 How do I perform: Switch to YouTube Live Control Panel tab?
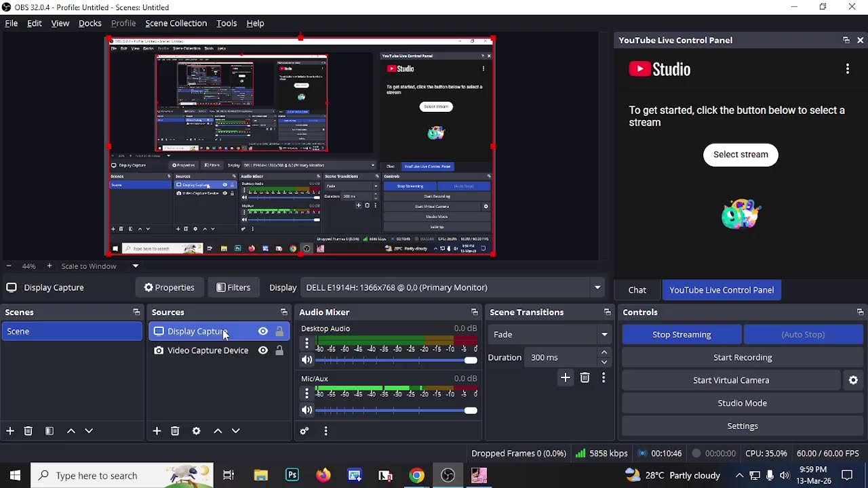[x=722, y=290]
